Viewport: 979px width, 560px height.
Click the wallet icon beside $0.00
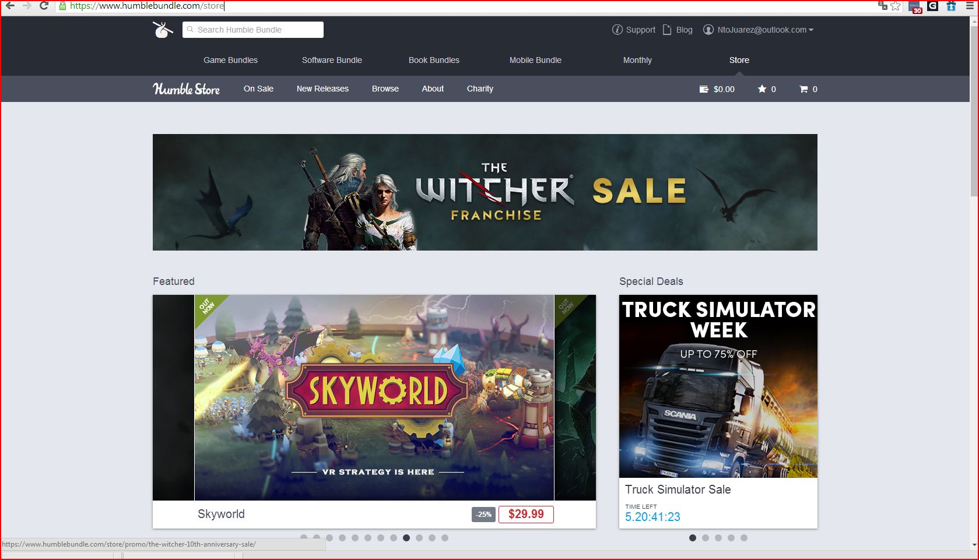point(704,89)
